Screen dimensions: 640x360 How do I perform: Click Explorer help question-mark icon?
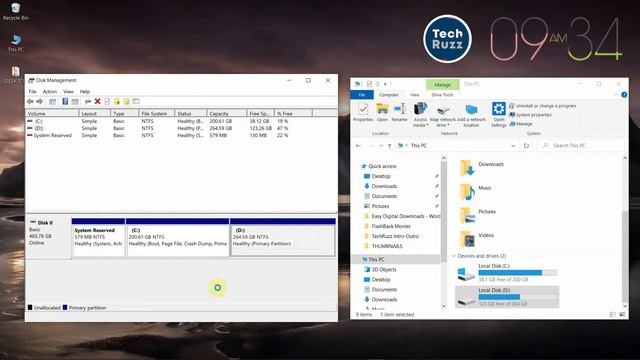[x=624, y=95]
